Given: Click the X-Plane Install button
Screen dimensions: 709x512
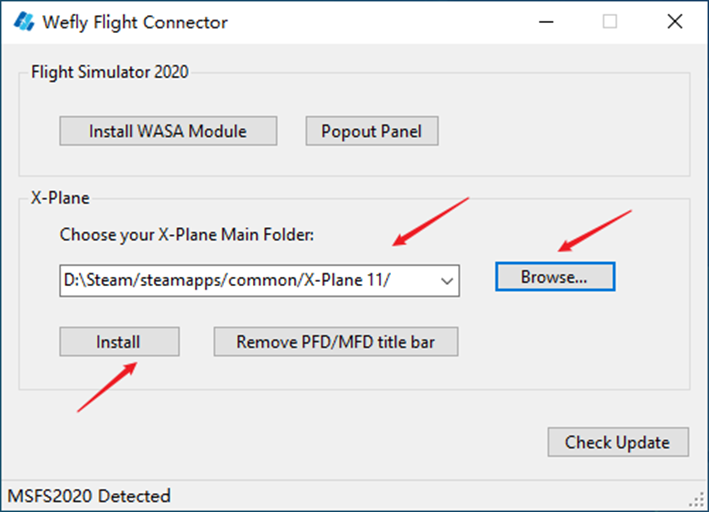Looking at the screenshot, I should (x=119, y=342).
